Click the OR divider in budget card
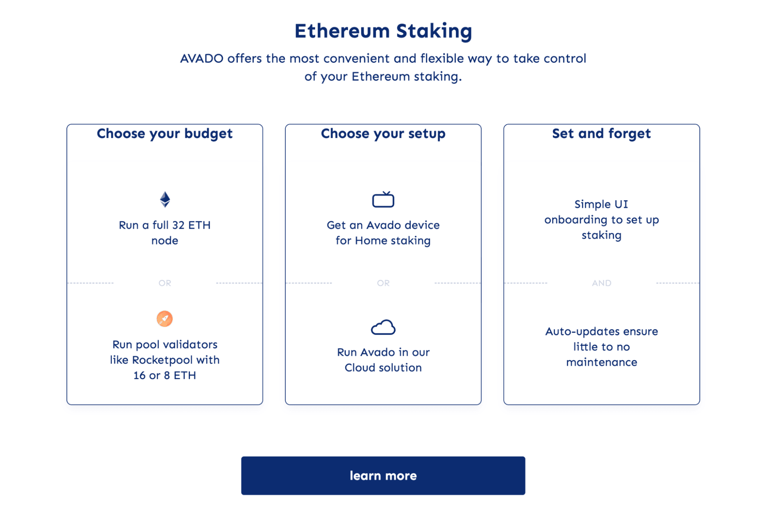 click(165, 283)
